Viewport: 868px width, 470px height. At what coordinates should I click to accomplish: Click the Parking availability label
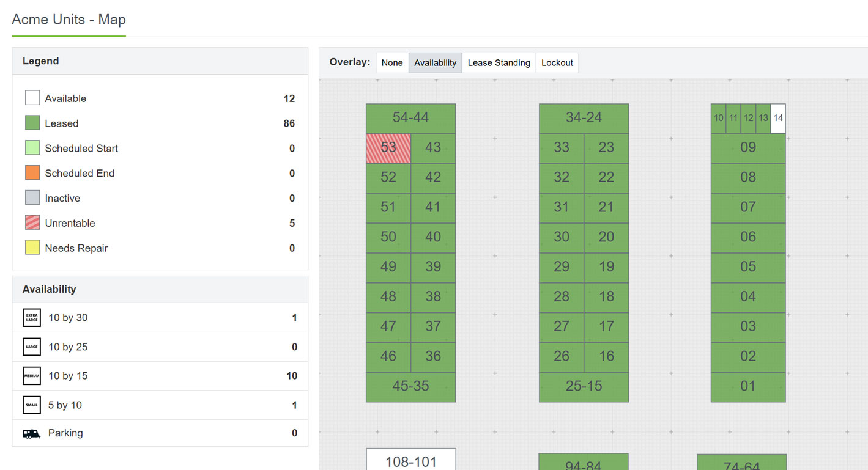tap(65, 433)
